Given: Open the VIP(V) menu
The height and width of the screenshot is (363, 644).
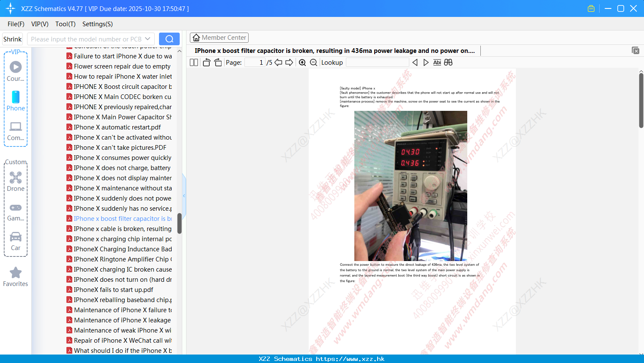Looking at the screenshot, I should pyautogui.click(x=40, y=24).
